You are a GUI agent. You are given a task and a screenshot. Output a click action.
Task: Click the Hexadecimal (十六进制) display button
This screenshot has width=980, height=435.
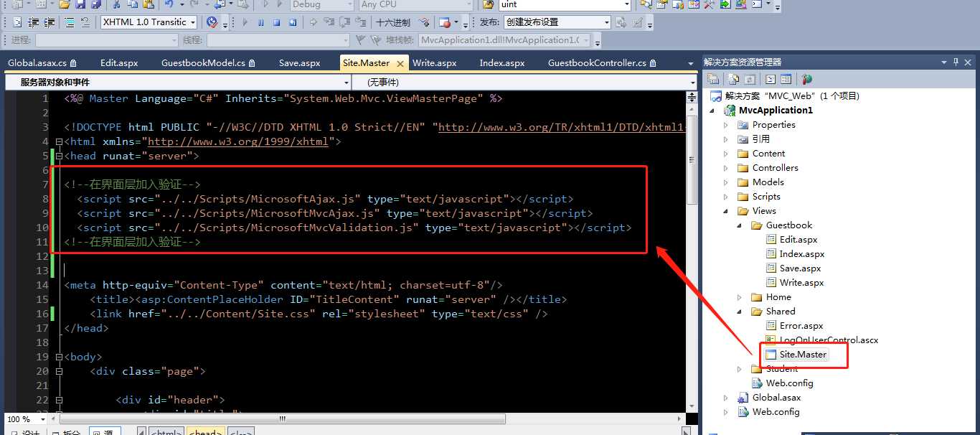393,22
